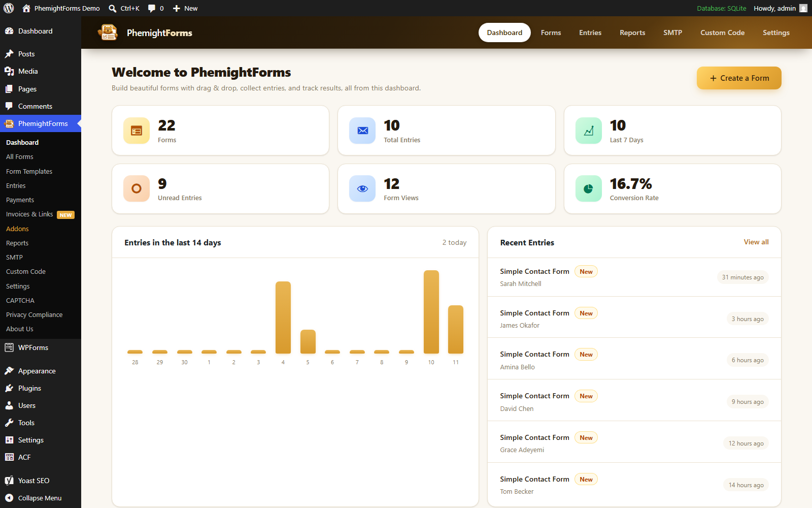This screenshot has width=812, height=508.
Task: Open the Howdy, admin account menu
Action: point(780,8)
